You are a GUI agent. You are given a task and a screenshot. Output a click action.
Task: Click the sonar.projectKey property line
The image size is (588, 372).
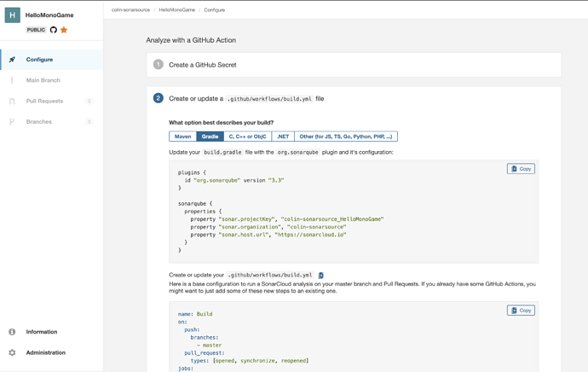pos(287,219)
